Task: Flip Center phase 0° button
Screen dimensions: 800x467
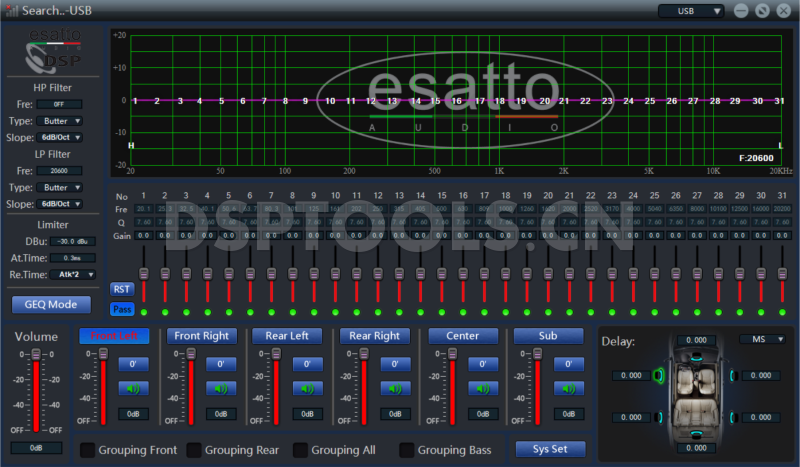Action: pos(483,364)
